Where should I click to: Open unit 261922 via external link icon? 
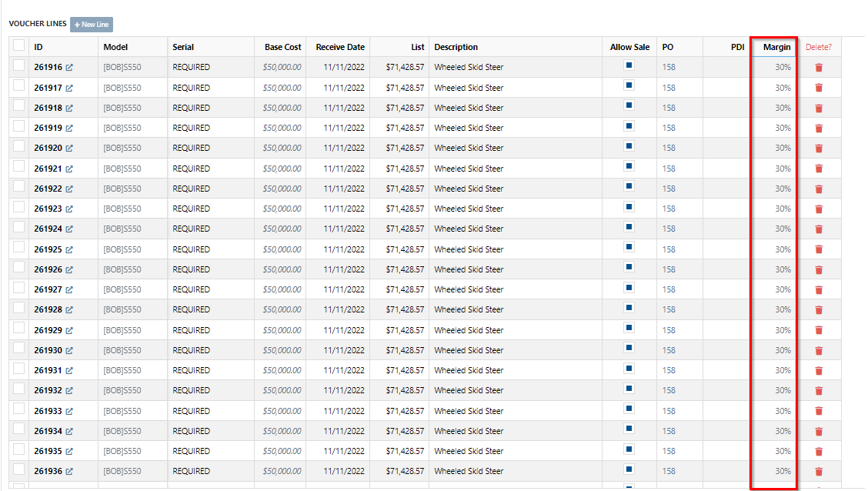[x=69, y=189]
